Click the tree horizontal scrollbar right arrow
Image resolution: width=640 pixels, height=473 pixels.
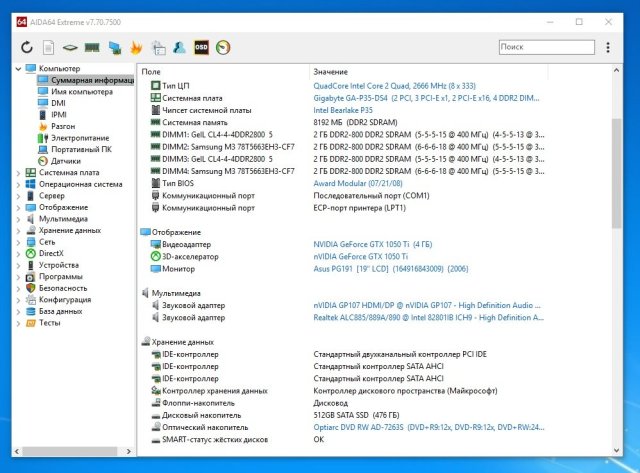pyautogui.click(x=129, y=451)
